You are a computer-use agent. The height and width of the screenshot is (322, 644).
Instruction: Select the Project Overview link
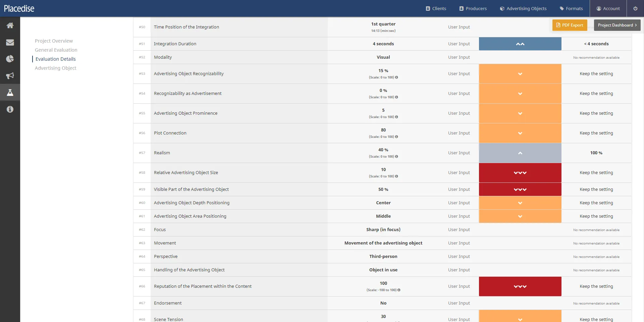click(x=54, y=41)
